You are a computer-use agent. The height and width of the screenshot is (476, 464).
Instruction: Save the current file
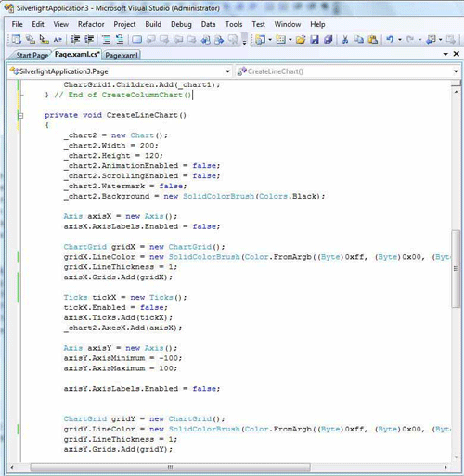(315, 39)
